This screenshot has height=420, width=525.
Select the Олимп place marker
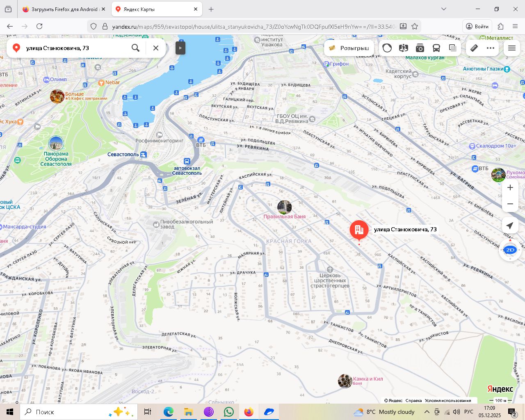click(x=46, y=80)
